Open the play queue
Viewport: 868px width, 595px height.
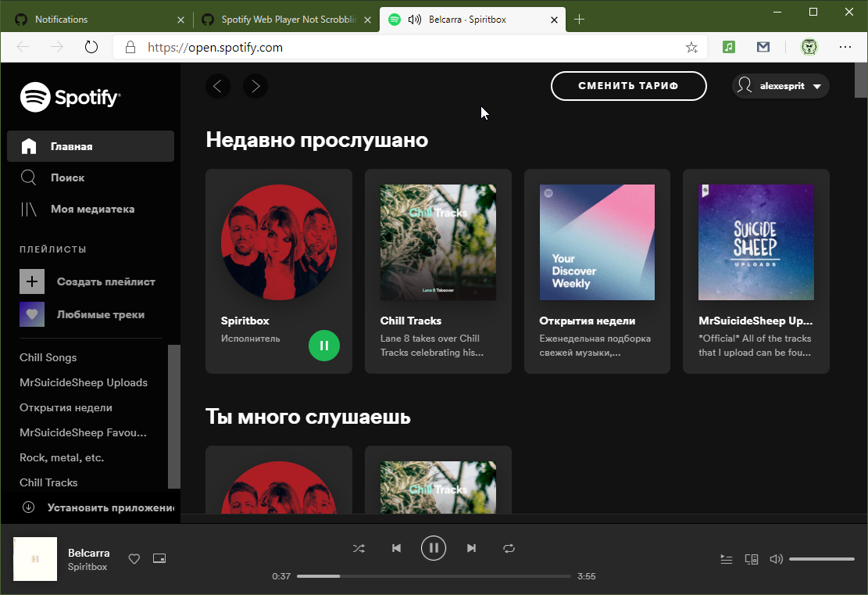[727, 560]
